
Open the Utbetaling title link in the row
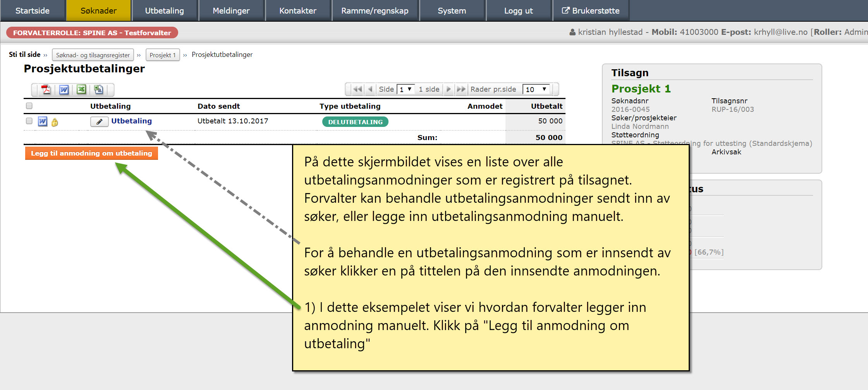click(132, 121)
